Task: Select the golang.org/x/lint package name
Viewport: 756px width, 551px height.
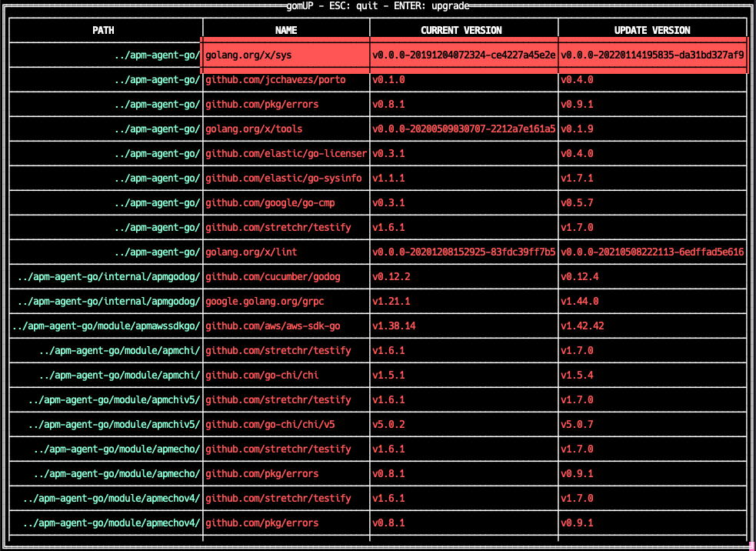Action: tap(251, 252)
